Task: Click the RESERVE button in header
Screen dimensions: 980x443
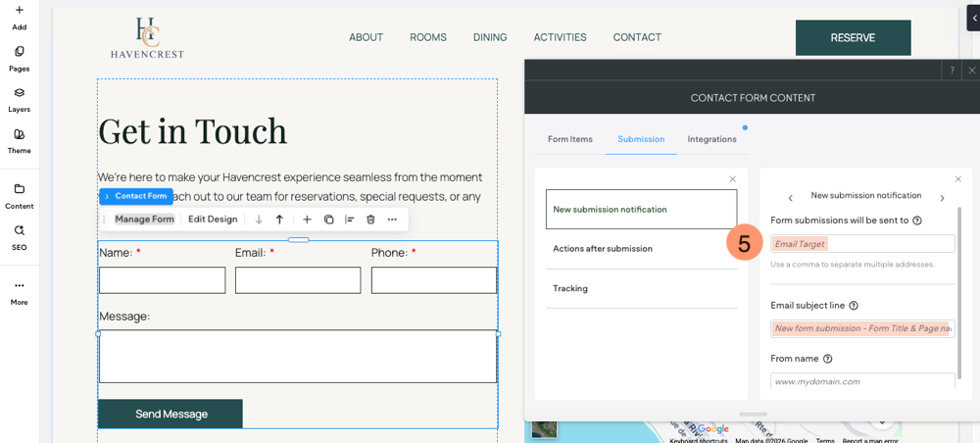Action: click(x=853, y=37)
